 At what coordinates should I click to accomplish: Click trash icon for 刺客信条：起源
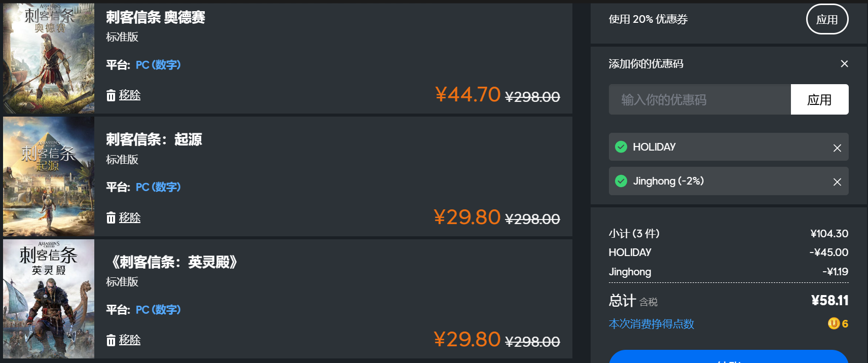pyautogui.click(x=111, y=218)
